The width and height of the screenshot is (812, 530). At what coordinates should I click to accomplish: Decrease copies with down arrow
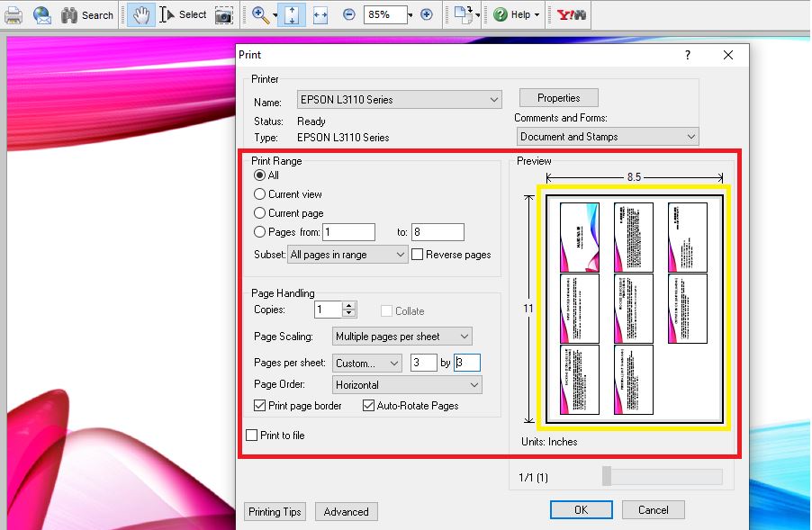coord(349,314)
